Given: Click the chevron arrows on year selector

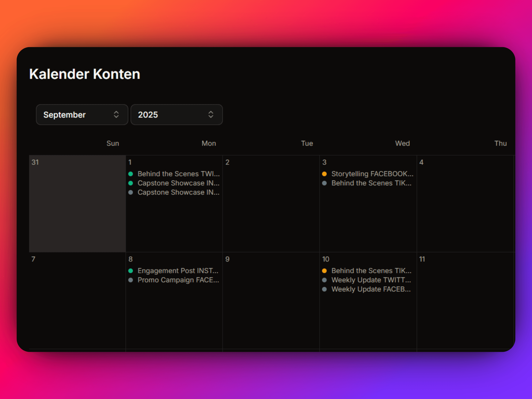Looking at the screenshot, I should [x=211, y=115].
